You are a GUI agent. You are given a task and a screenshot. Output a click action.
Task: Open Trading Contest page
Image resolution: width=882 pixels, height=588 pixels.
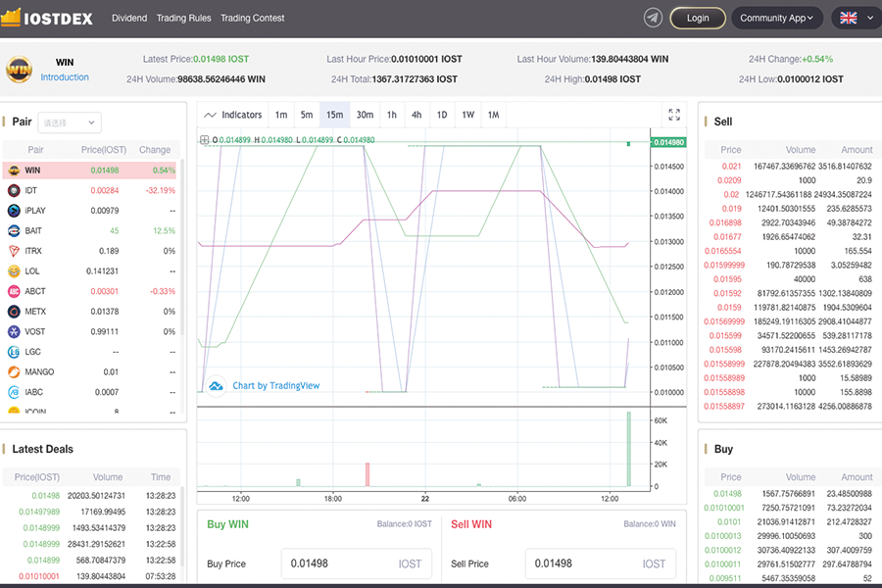click(x=253, y=18)
